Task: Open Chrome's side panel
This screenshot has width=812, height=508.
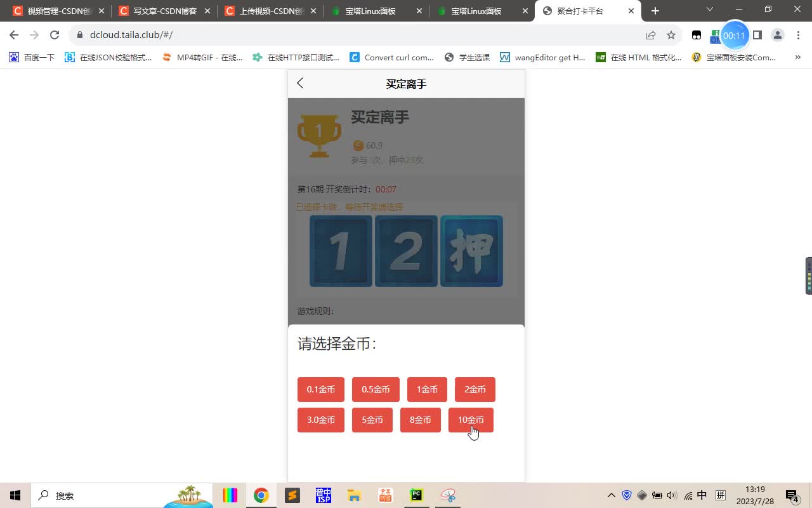Action: point(757,35)
